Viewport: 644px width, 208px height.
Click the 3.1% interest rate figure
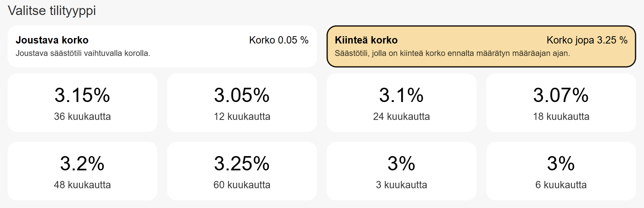click(x=401, y=95)
